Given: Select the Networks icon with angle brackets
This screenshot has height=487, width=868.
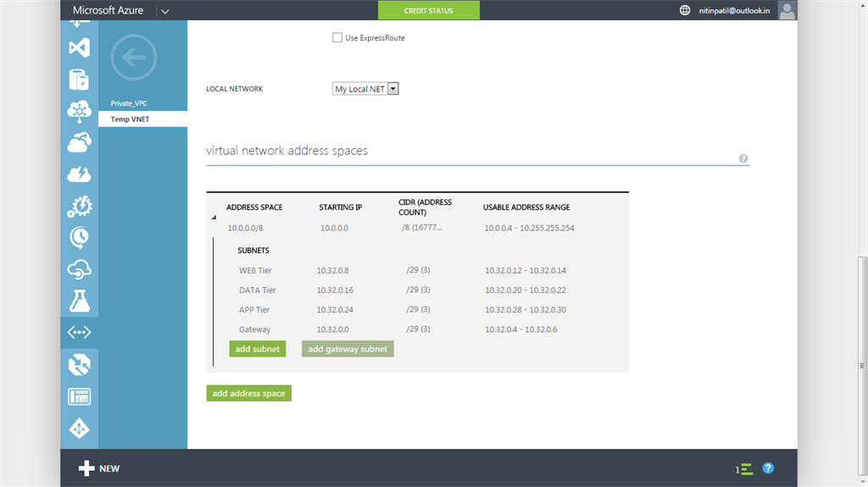Looking at the screenshot, I should point(79,332).
